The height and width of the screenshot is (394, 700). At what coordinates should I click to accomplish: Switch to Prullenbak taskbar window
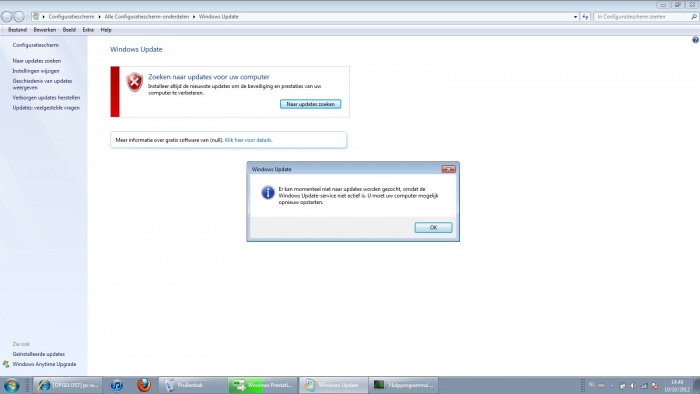point(193,385)
